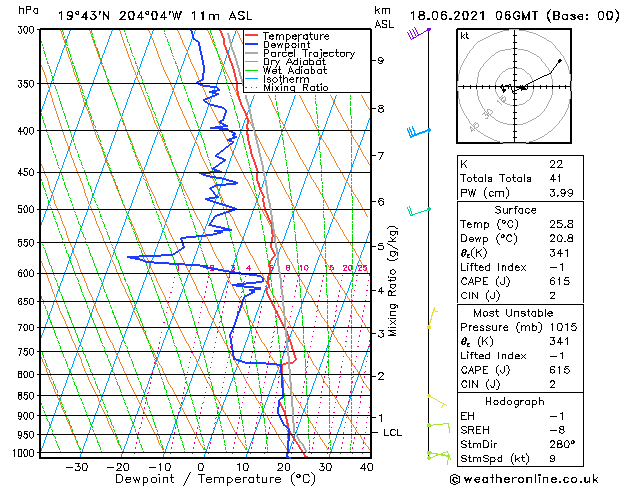Viewport: 629px width, 486px height.
Task: Click the Parcel Trajectory legend entry
Action: pyautogui.click(x=307, y=54)
